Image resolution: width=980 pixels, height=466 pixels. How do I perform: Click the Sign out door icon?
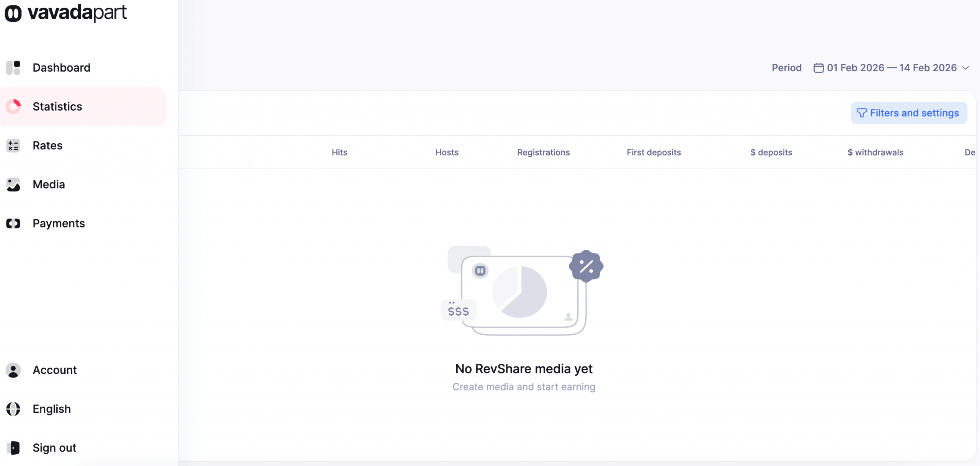[13, 448]
